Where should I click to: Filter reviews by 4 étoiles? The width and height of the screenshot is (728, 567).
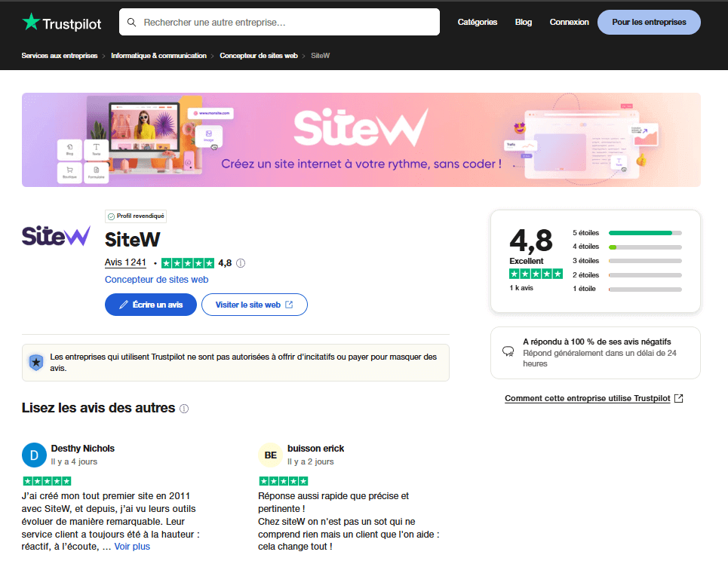pos(627,247)
